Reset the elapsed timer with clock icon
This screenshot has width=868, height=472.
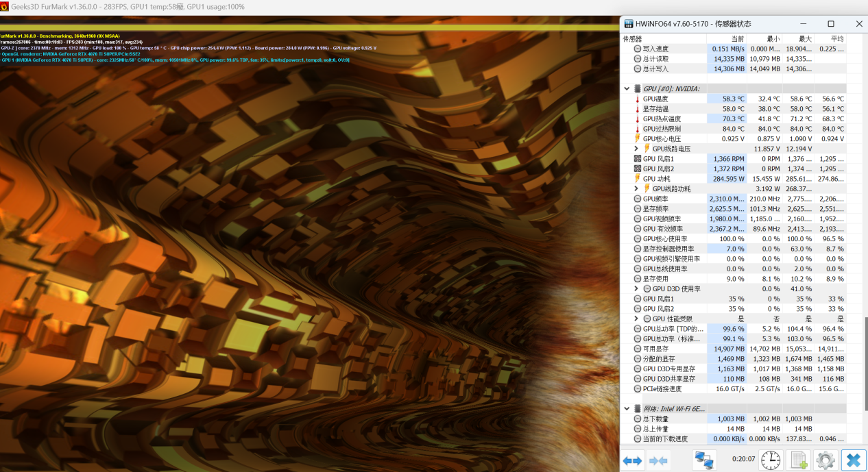[770, 460]
